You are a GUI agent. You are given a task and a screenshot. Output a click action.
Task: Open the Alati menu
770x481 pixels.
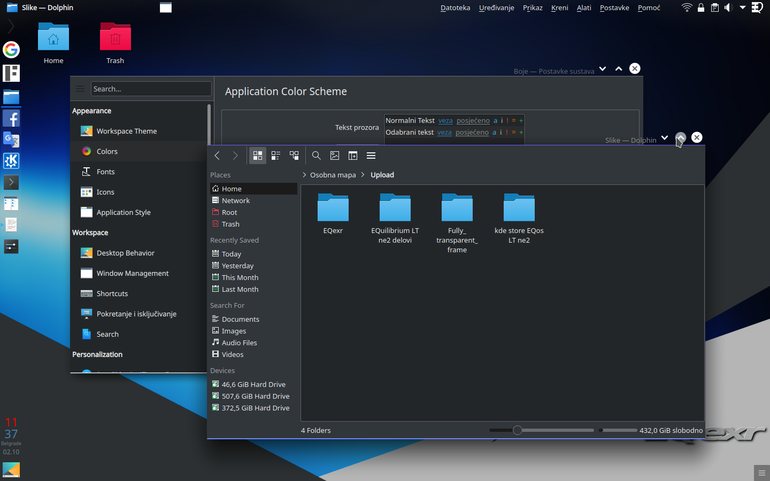[x=584, y=8]
